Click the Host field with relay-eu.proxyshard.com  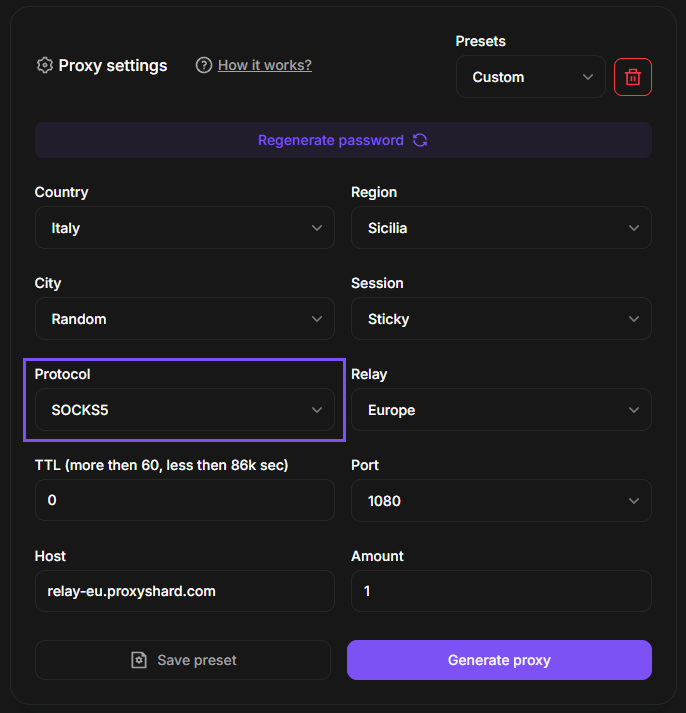coord(184,591)
